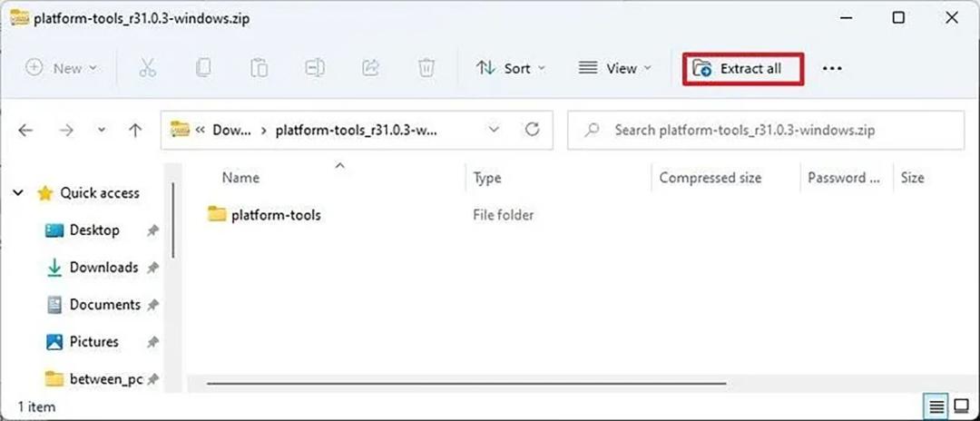
Task: Click the Extract all button
Action: pyautogui.click(x=743, y=69)
